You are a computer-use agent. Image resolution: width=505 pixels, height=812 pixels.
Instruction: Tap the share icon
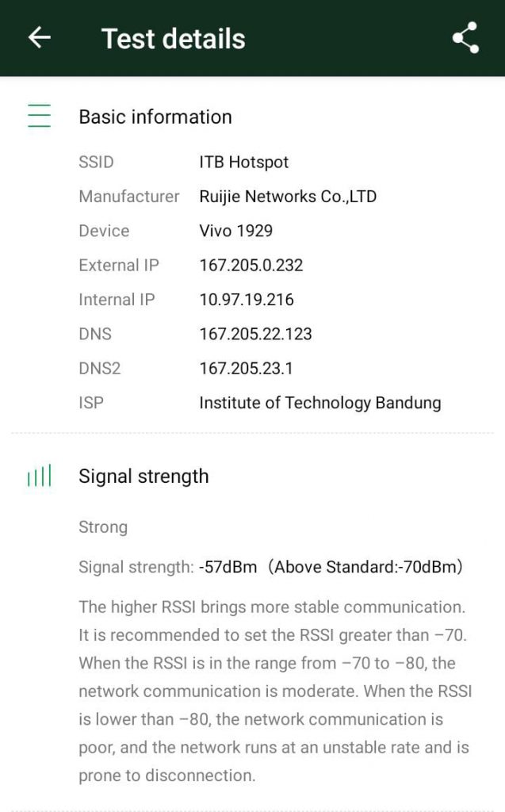click(465, 38)
